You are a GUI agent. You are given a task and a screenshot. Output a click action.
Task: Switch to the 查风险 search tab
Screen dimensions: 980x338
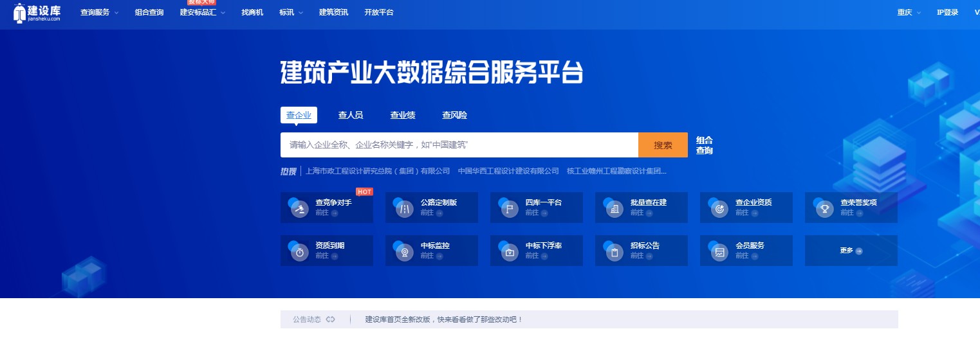tap(454, 115)
